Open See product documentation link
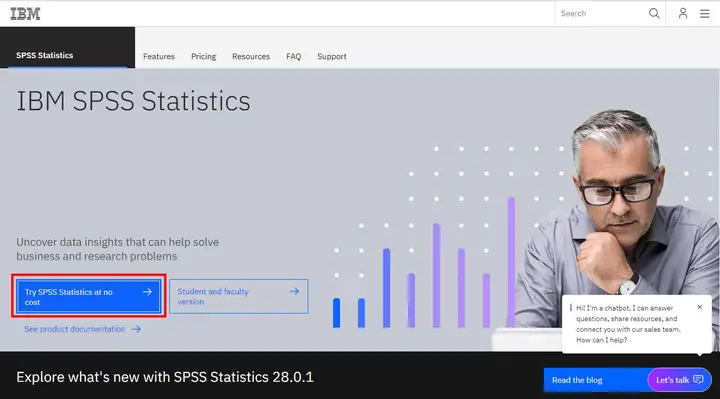The image size is (720, 399). pos(83,329)
